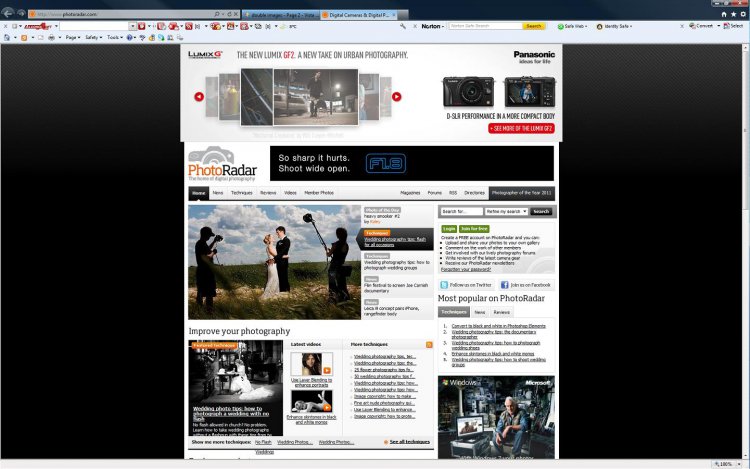Click the Facebook icon
Screen dimensions: 750x469
click(x=504, y=285)
